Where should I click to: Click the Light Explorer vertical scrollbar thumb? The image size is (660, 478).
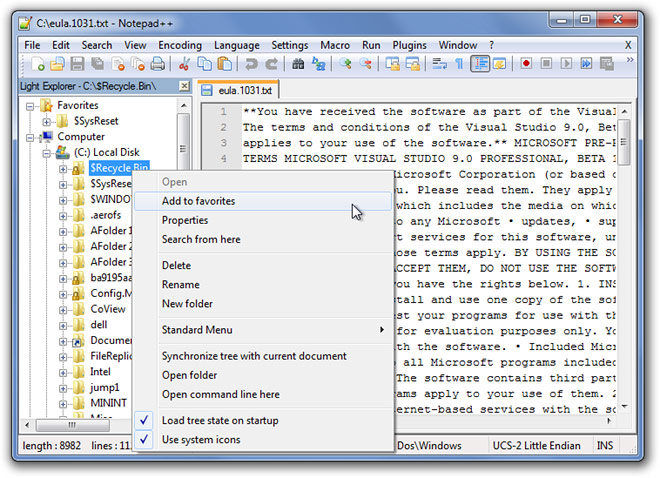183,141
